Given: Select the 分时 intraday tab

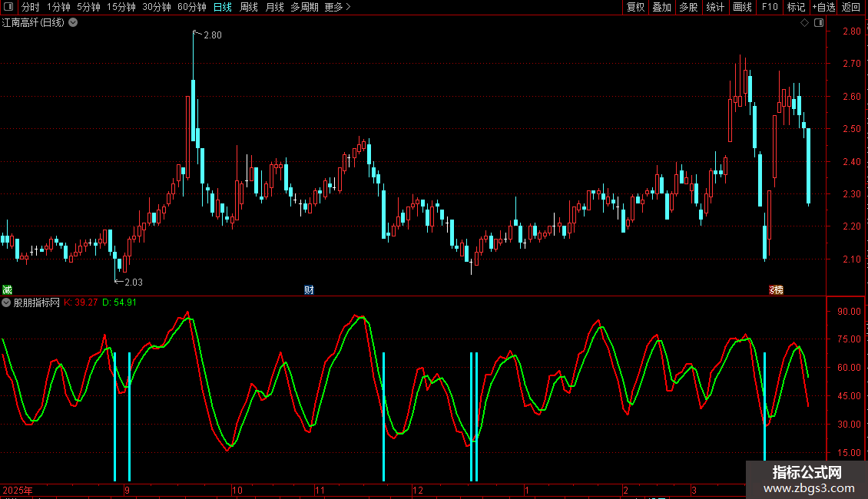Looking at the screenshot, I should pyautogui.click(x=30, y=7).
